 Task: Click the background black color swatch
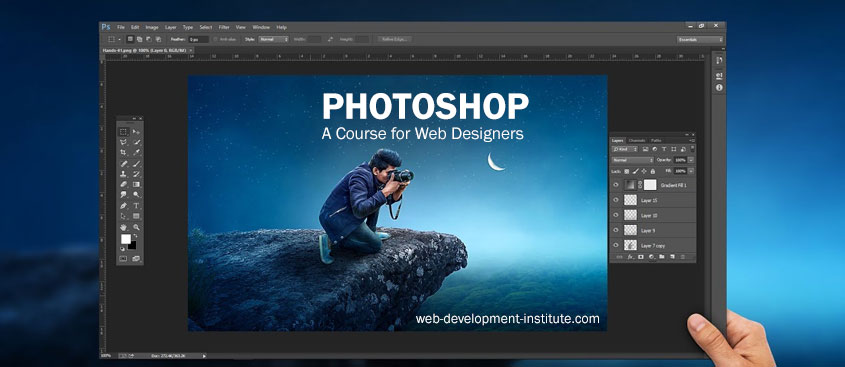coord(133,246)
